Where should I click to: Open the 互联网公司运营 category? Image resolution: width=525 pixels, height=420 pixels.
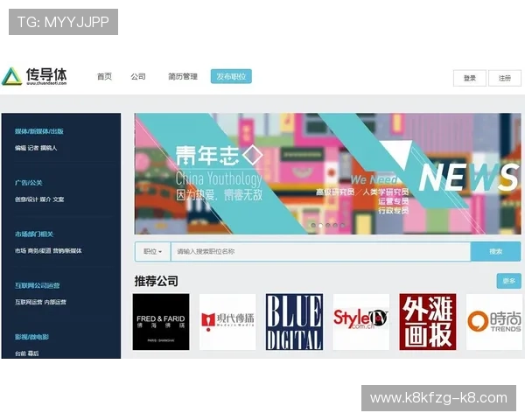[x=37, y=286]
